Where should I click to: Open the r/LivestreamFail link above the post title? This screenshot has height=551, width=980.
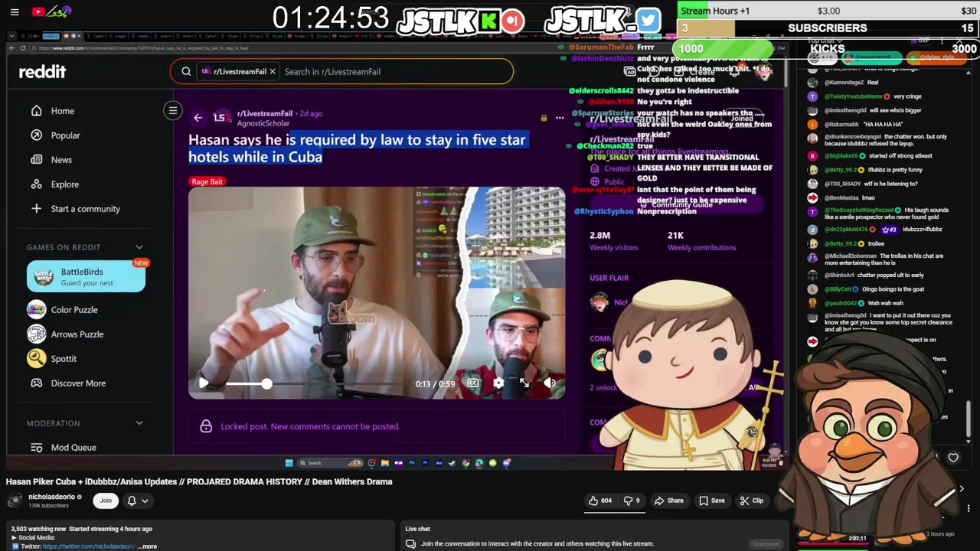[x=265, y=113]
